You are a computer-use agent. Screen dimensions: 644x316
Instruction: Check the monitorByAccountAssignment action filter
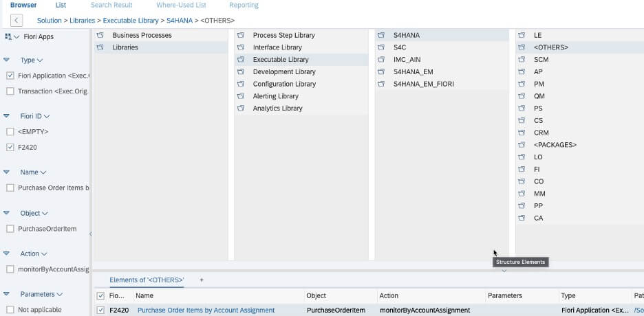click(x=10, y=269)
